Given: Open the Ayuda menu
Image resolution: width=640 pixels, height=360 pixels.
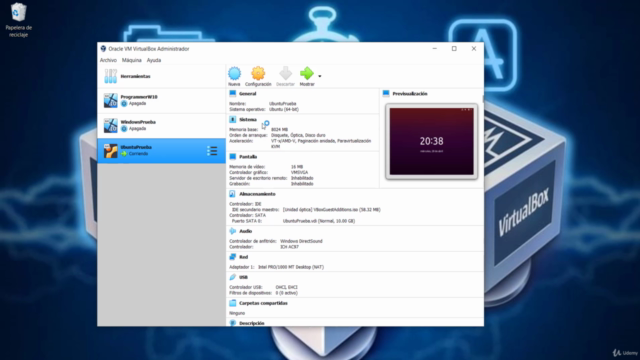Looking at the screenshot, I should pyautogui.click(x=154, y=60).
